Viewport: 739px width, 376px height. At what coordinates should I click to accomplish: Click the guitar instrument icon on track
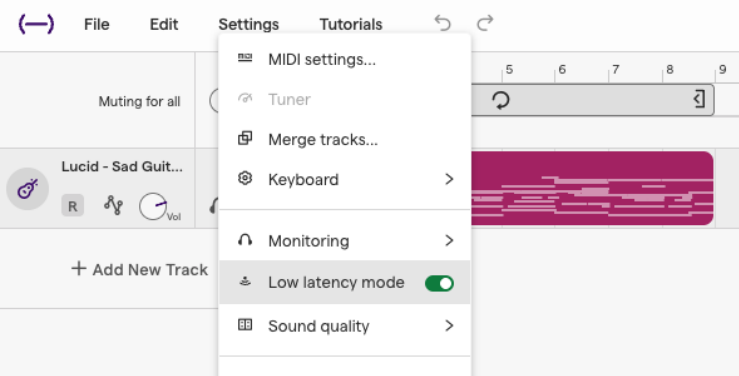tap(27, 188)
